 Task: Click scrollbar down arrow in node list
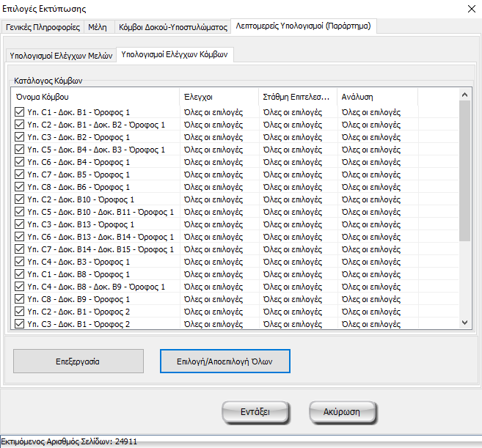click(x=464, y=322)
